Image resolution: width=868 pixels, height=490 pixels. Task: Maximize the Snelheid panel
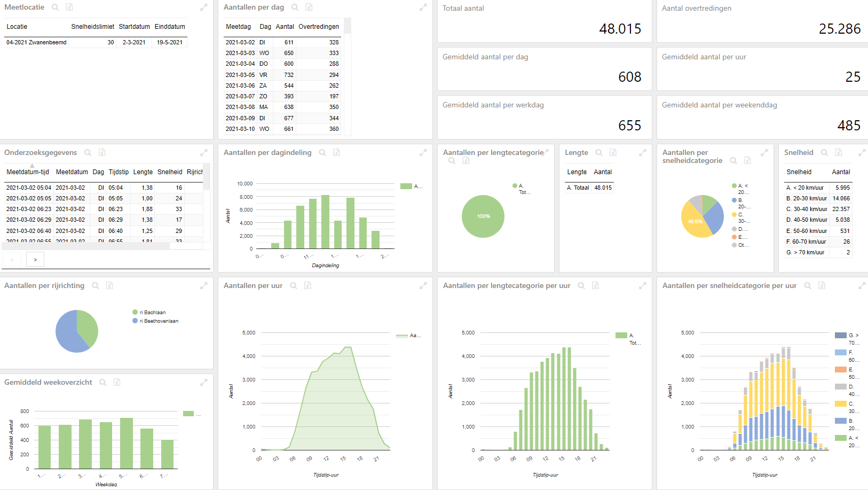pyautogui.click(x=862, y=153)
